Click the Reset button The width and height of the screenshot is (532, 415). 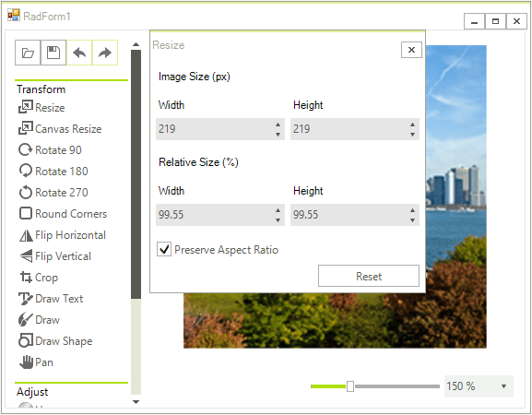point(369,276)
